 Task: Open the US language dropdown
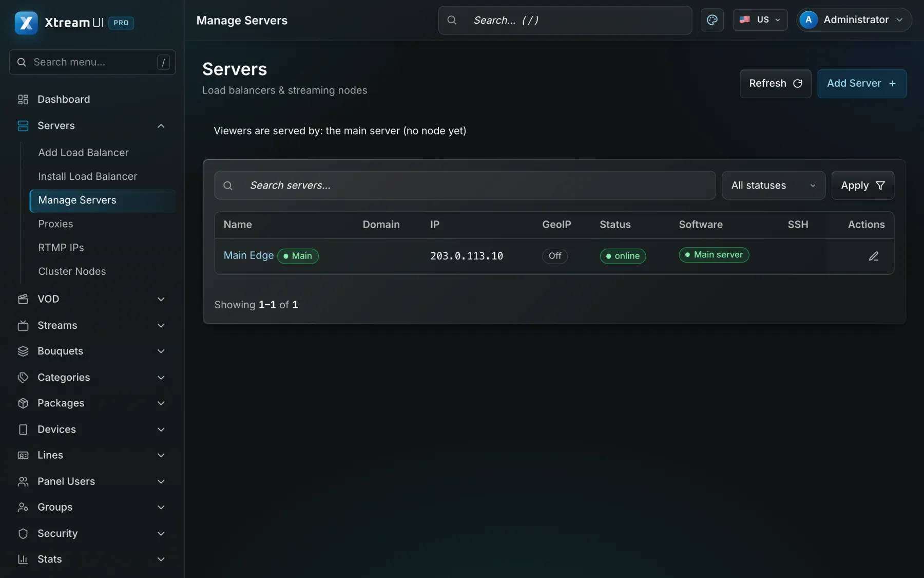click(x=760, y=20)
